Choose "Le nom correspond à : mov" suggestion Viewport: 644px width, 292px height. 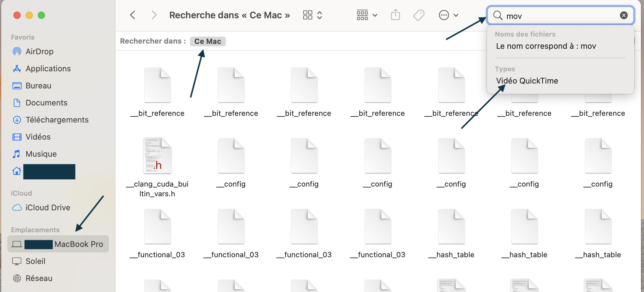pyautogui.click(x=546, y=46)
